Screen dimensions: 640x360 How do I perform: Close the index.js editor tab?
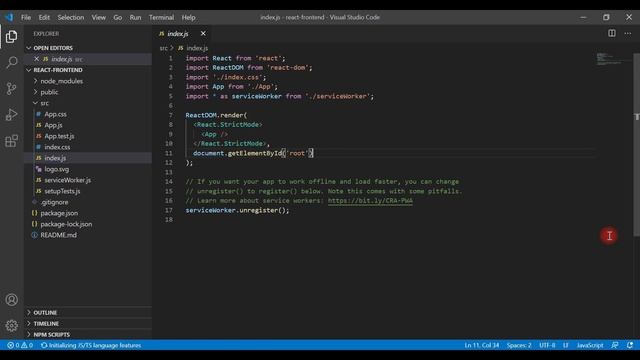(203, 33)
